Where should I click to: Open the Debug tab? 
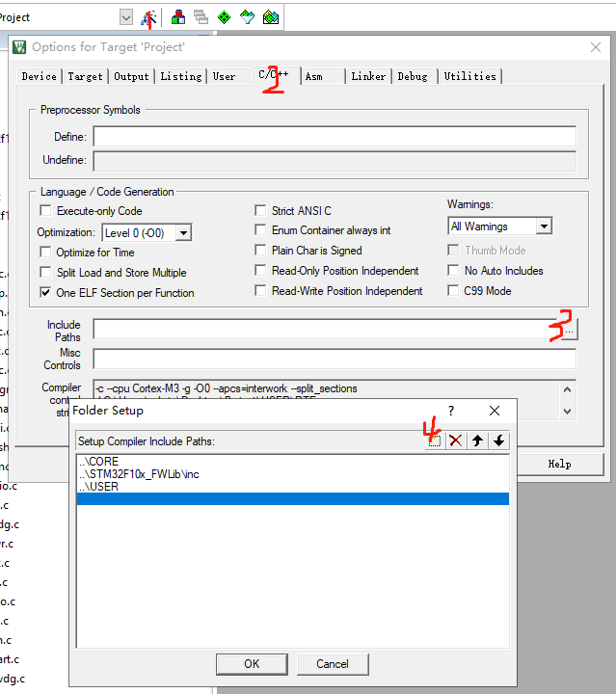click(x=413, y=76)
